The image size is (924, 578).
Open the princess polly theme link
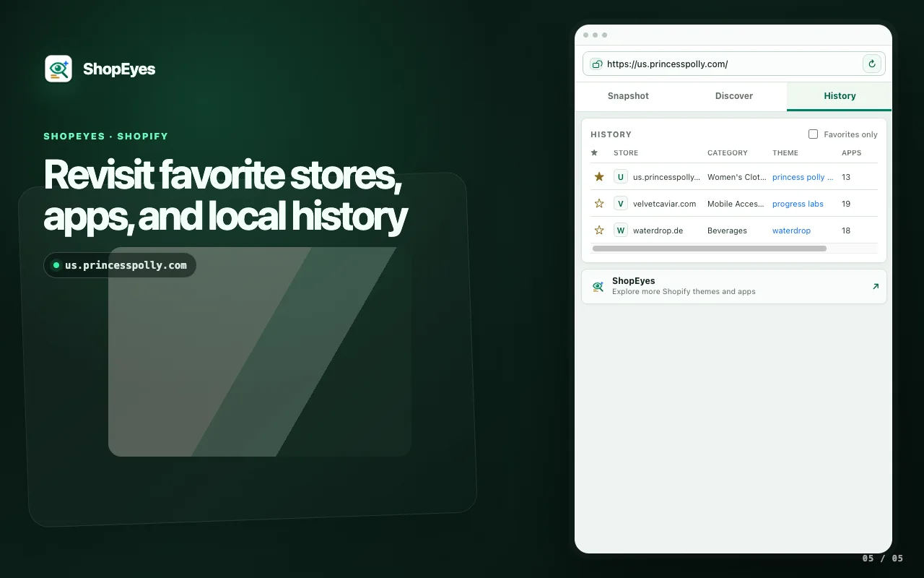[803, 177]
